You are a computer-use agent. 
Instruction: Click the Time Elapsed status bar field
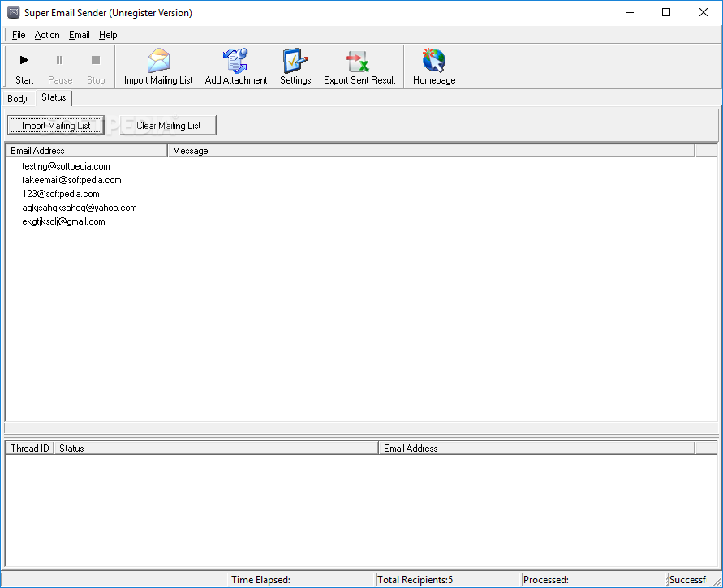click(x=301, y=580)
